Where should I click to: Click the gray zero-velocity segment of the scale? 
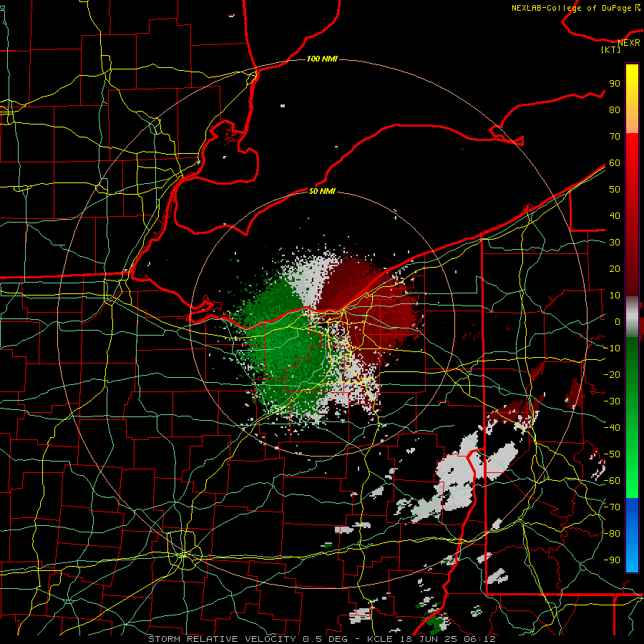[x=632, y=317]
